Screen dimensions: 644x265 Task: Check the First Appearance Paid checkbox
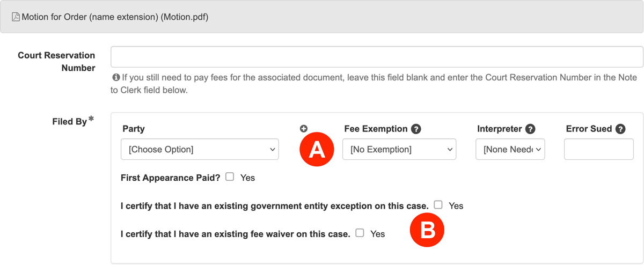tap(230, 176)
